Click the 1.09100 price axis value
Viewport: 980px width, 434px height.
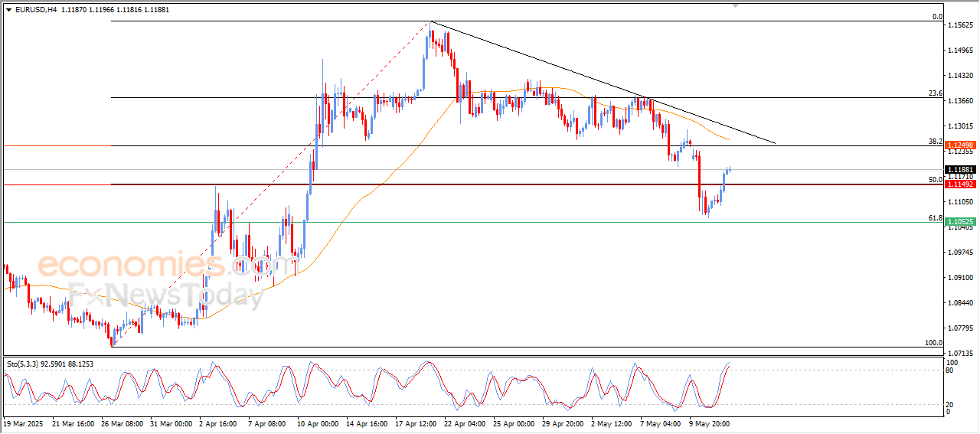pos(960,278)
